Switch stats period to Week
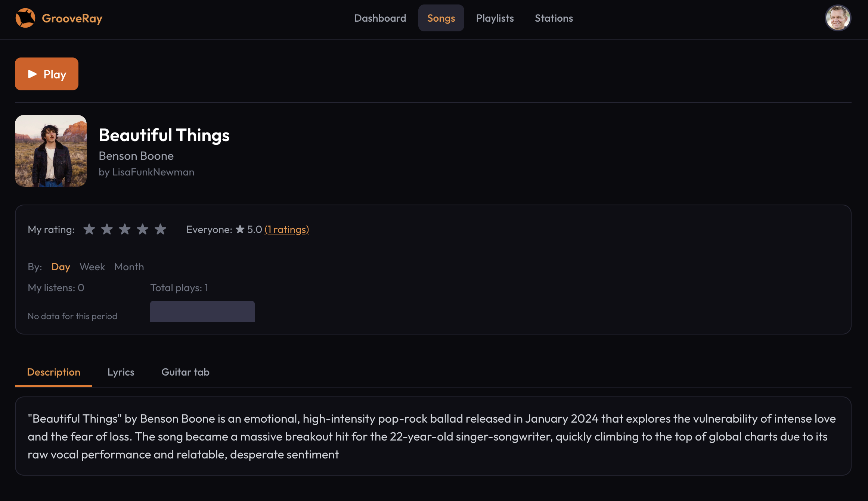Screen dimensions: 868x501 click(x=92, y=267)
